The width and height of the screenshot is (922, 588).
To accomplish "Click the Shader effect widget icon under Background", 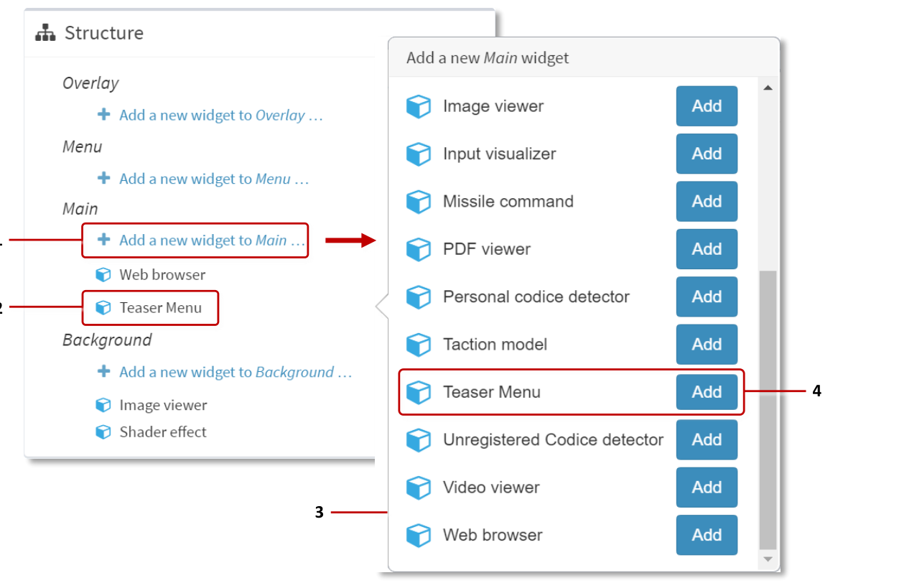I will (x=103, y=431).
